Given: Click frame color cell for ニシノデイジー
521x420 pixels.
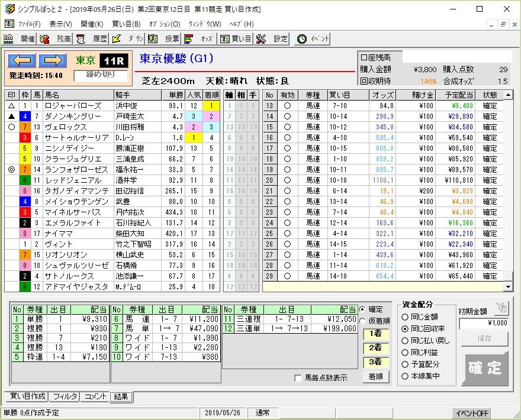Looking at the screenshot, I should tap(25, 148).
